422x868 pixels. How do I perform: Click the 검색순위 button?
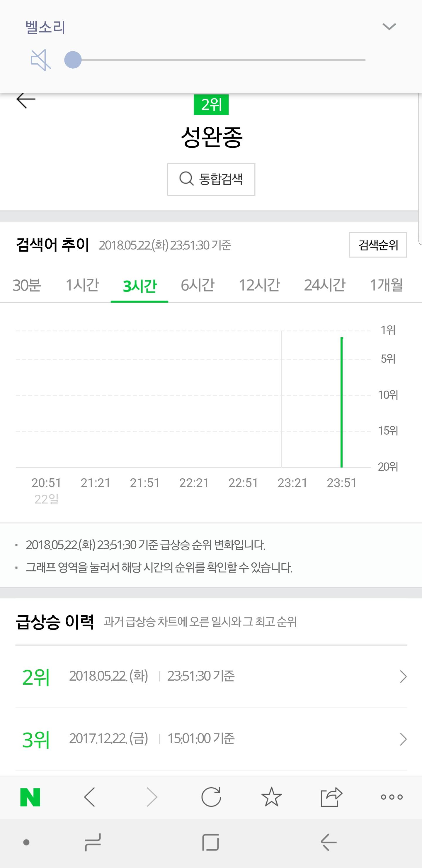coord(378,245)
